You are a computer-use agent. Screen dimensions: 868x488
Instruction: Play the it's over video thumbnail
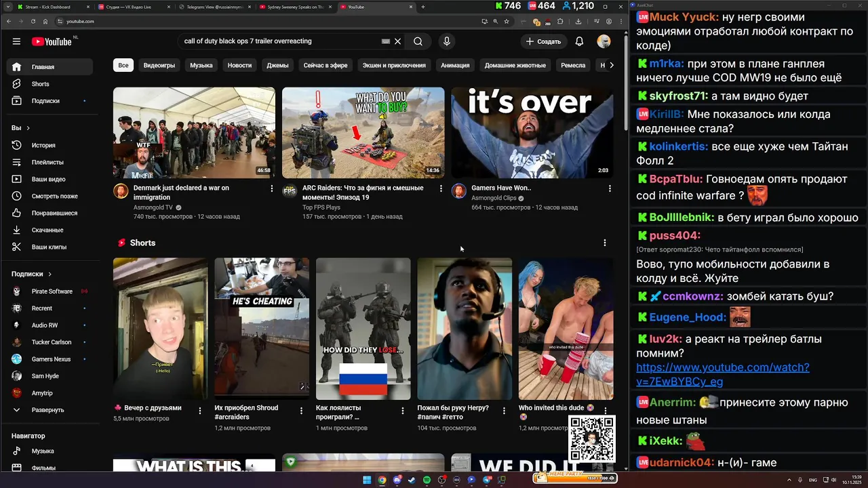click(x=532, y=133)
